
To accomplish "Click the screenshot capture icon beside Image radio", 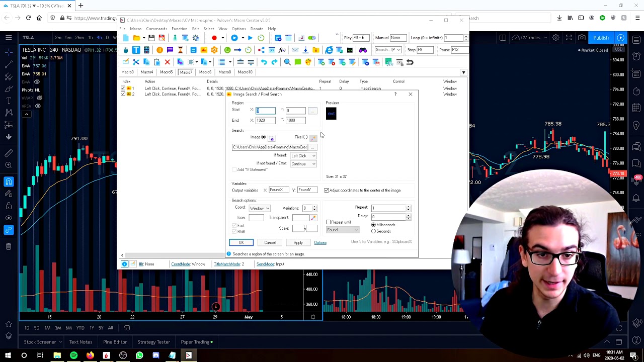I will click(x=272, y=138).
